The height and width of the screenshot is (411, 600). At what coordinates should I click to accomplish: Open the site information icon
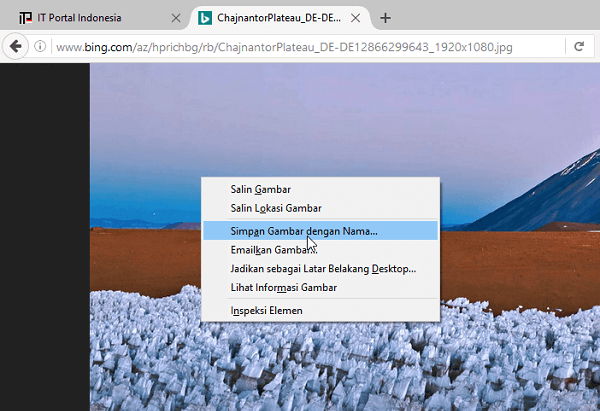coord(40,47)
